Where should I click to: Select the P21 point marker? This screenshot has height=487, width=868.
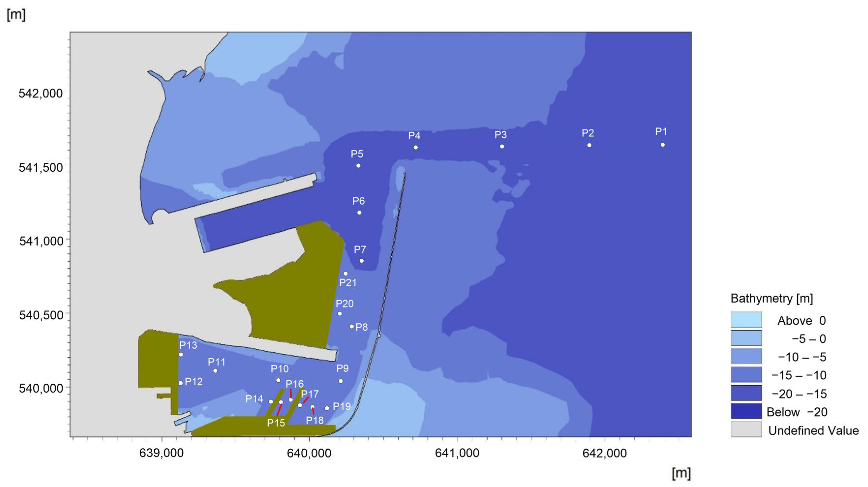[x=345, y=274]
